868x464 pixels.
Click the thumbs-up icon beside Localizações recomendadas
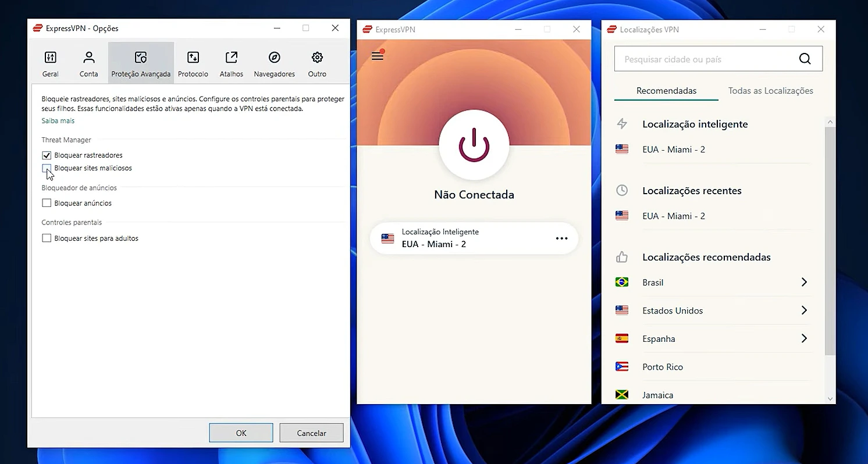[622, 257]
